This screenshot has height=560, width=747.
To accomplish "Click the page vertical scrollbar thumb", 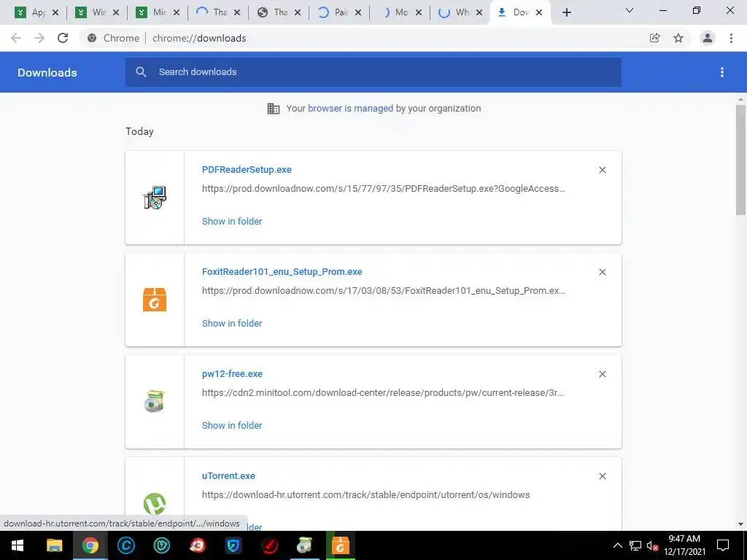I will (x=740, y=160).
